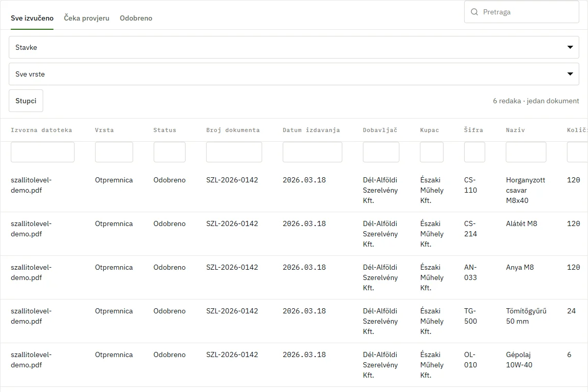This screenshot has width=588, height=392.
Task: Switch to the Sve izvučeno tab
Action: tap(32, 18)
